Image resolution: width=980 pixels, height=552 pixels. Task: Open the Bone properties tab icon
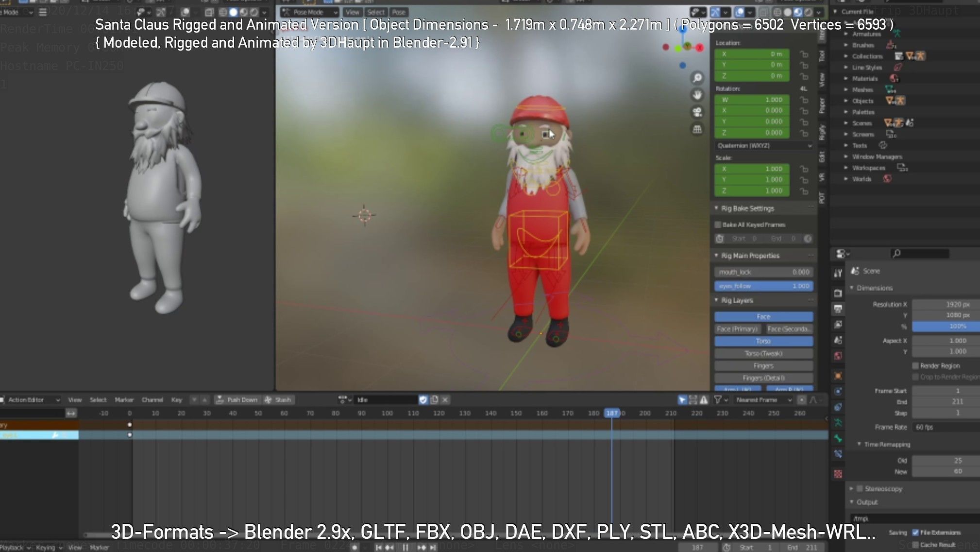(838, 438)
